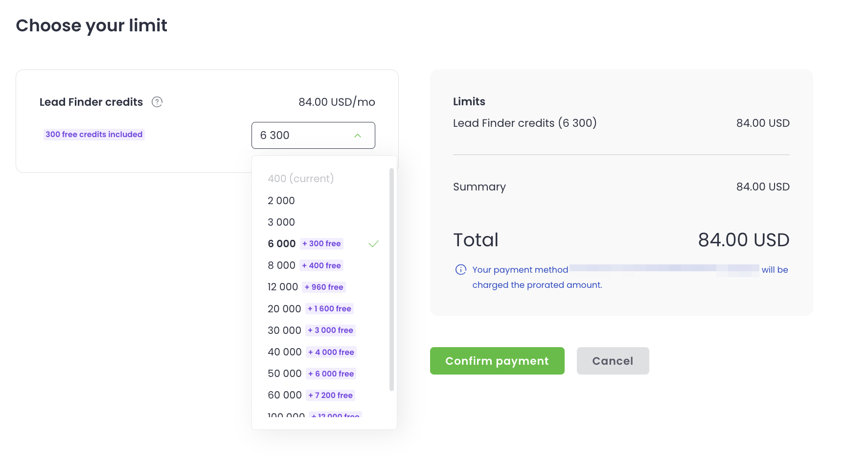Screen dimensions: 868x471
Task: Choose the 20 000 credits option
Action: pyautogui.click(x=284, y=309)
